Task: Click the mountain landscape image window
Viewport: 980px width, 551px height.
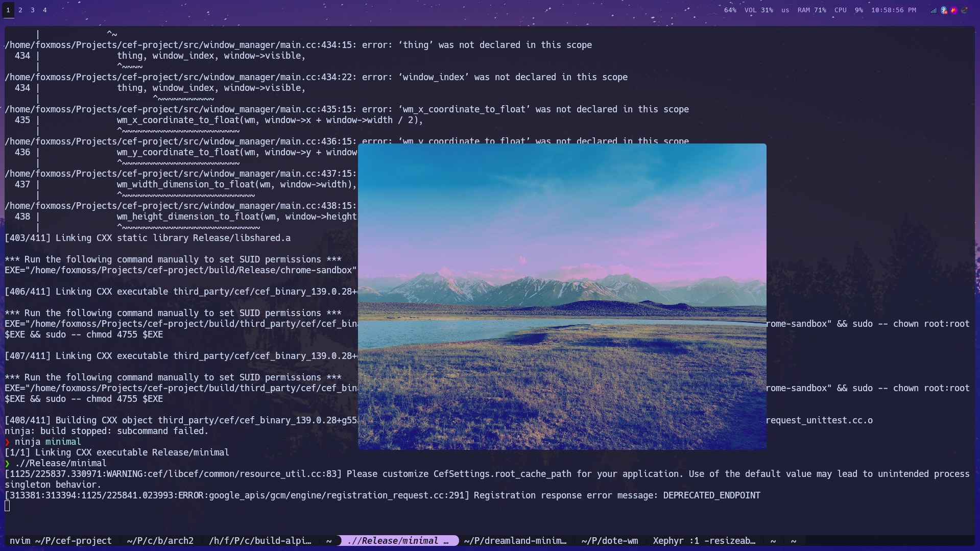Action: point(562,296)
